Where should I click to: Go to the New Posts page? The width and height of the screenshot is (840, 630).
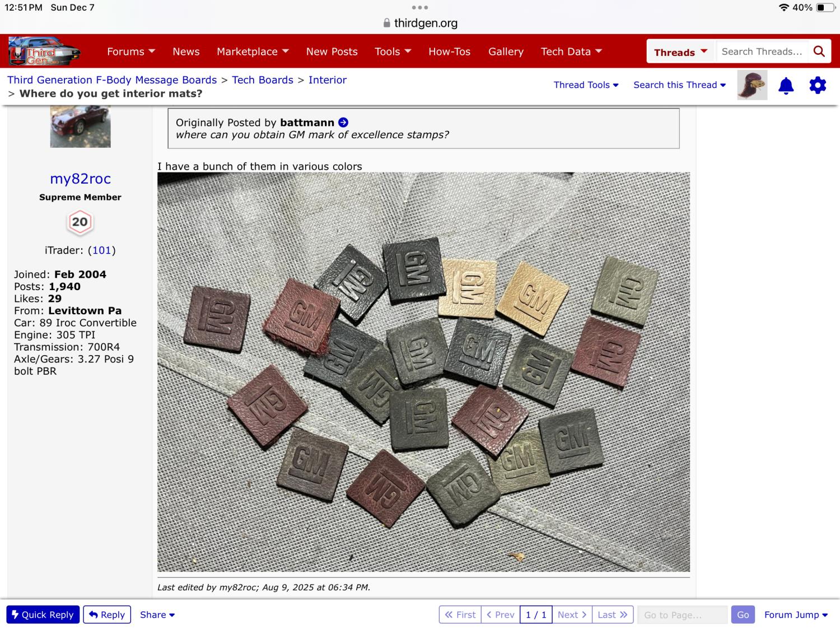(x=332, y=52)
